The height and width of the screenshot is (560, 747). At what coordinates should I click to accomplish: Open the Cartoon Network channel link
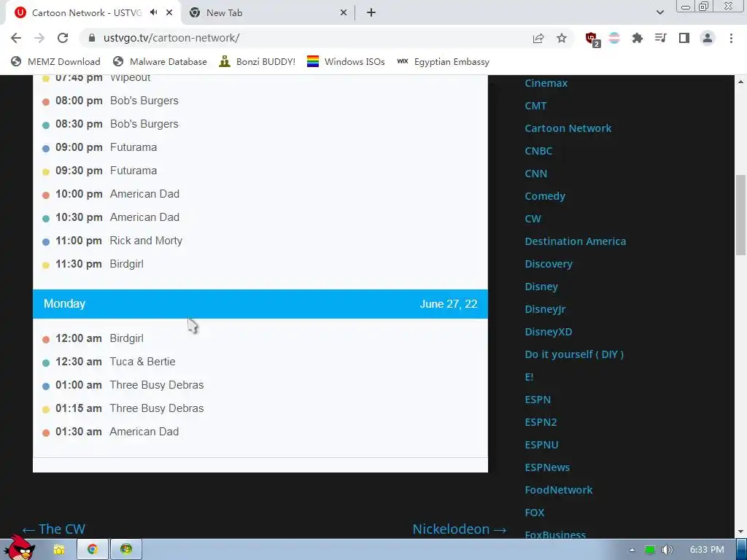[x=568, y=128]
